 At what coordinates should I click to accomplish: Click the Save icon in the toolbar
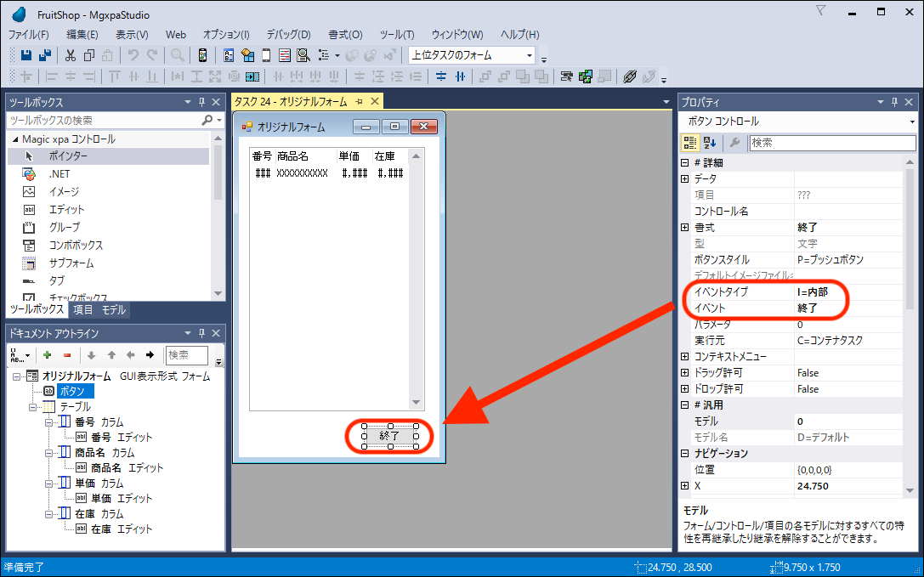coord(26,55)
